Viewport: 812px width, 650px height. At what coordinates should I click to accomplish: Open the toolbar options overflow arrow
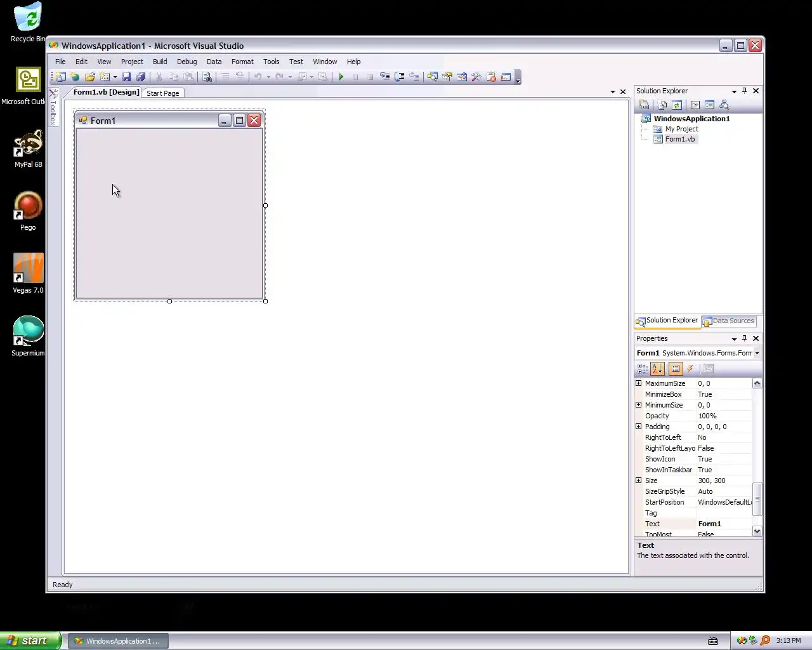click(518, 77)
